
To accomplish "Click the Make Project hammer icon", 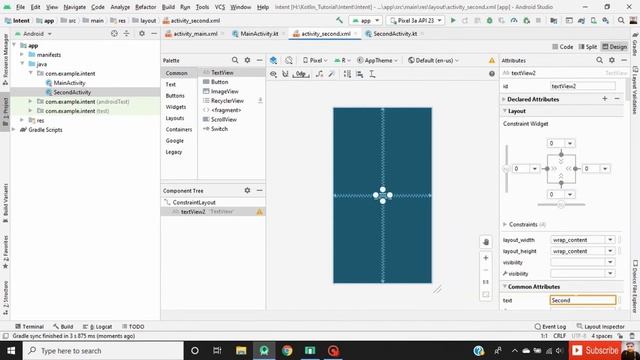I will (x=339, y=20).
